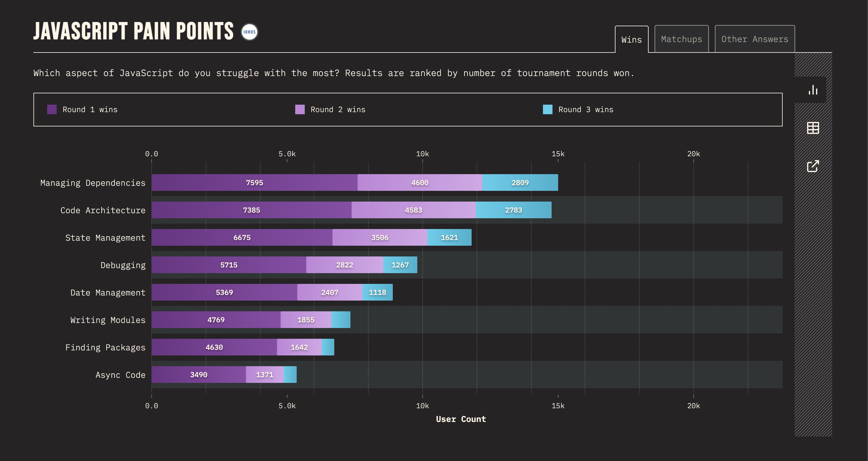Click the Debugging row label
This screenshot has width=868, height=461.
123,265
